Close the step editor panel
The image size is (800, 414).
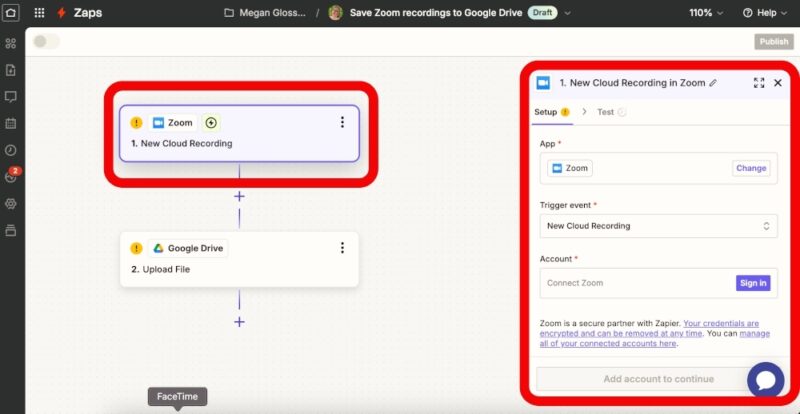coord(778,83)
